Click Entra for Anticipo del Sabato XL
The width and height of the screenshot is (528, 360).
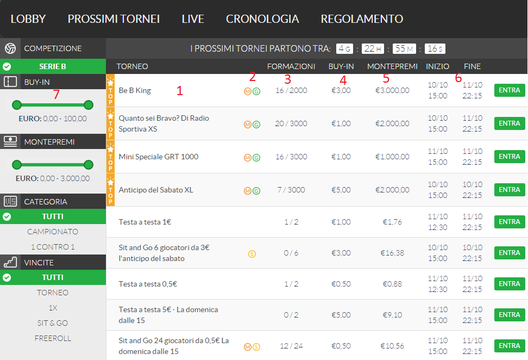[509, 190]
